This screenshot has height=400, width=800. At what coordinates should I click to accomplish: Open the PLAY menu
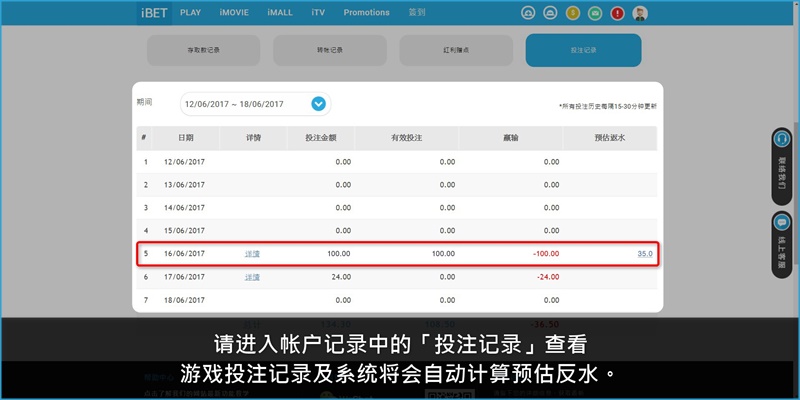(x=191, y=13)
